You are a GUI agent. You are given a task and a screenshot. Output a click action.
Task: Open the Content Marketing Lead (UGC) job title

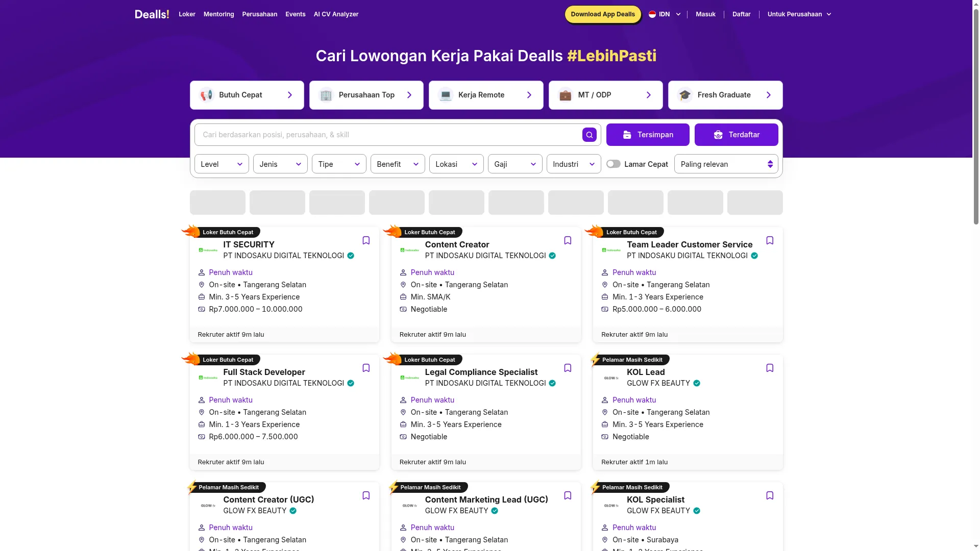pyautogui.click(x=486, y=499)
